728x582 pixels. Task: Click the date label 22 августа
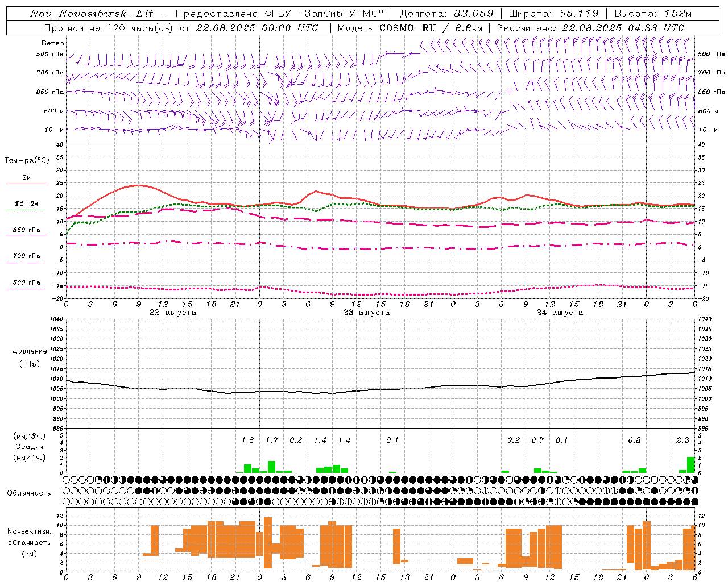173,313
